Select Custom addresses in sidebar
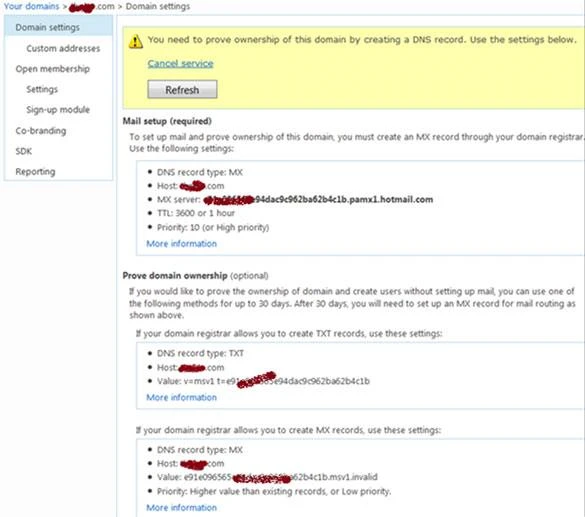 pos(63,48)
